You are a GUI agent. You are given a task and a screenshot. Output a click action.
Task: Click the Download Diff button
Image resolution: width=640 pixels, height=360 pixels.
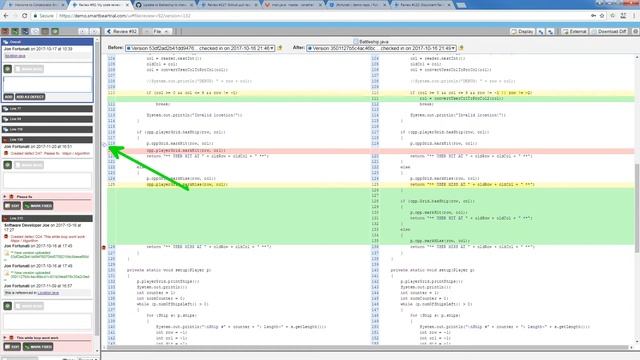(609, 31)
